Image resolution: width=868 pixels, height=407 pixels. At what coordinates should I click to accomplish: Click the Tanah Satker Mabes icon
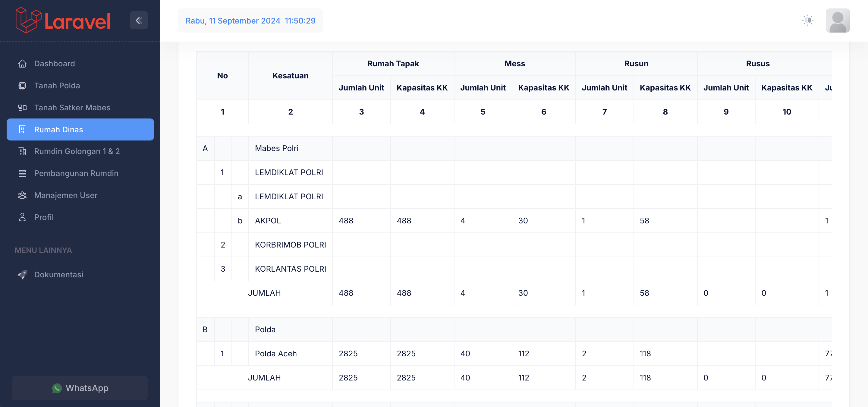click(22, 107)
